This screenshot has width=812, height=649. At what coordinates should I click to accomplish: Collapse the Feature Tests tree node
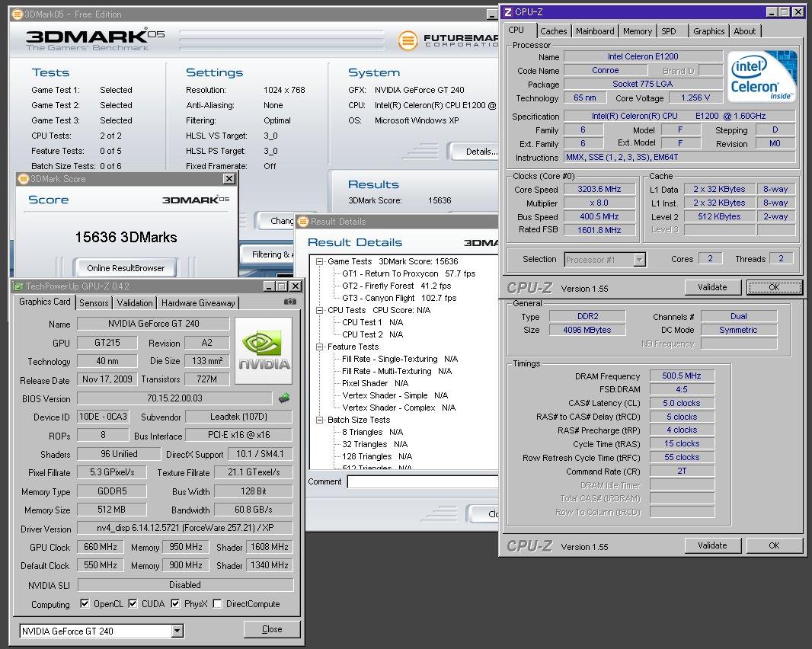point(319,347)
